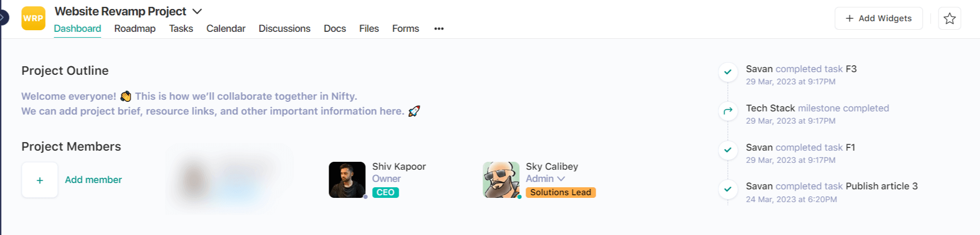Click checkmark icon for Publish article 3
Image resolution: width=980 pixels, height=235 pixels.
(x=728, y=189)
